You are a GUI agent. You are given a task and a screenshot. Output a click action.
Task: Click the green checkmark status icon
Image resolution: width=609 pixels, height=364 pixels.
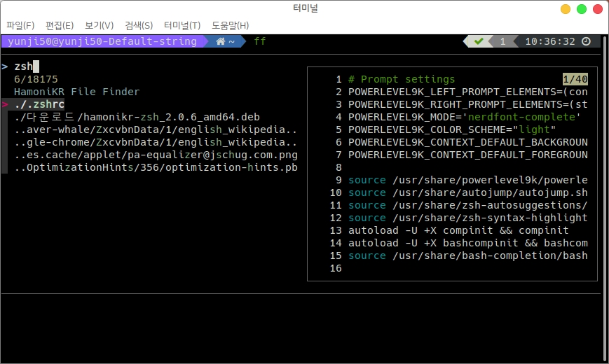[x=479, y=41]
